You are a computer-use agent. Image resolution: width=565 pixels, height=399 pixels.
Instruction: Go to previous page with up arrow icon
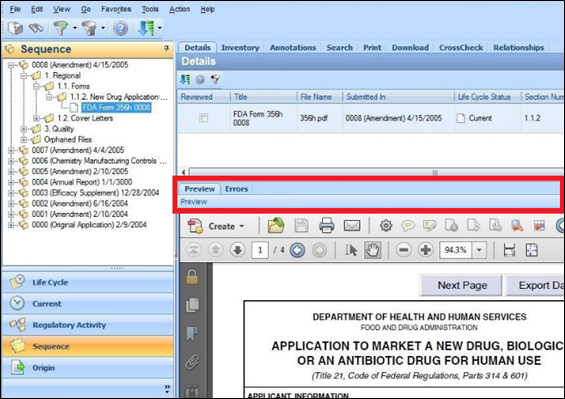[216, 250]
